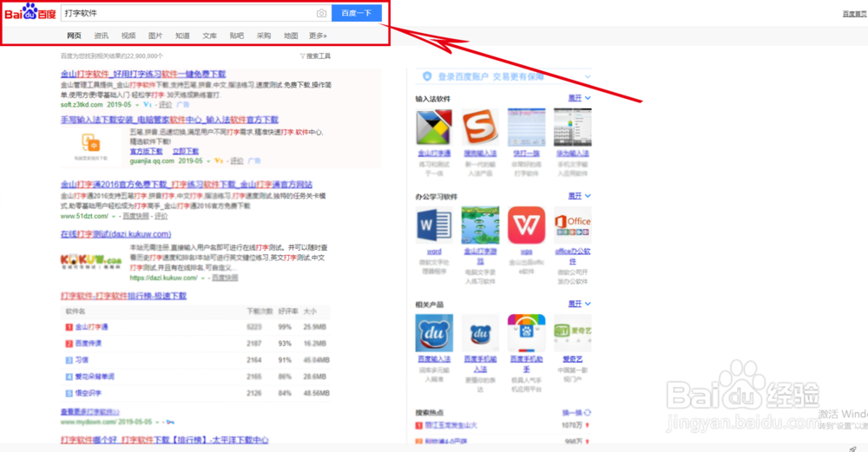Click the 百度手机助手 bag icon
Viewport: 868px width, 452px height.
526,333
